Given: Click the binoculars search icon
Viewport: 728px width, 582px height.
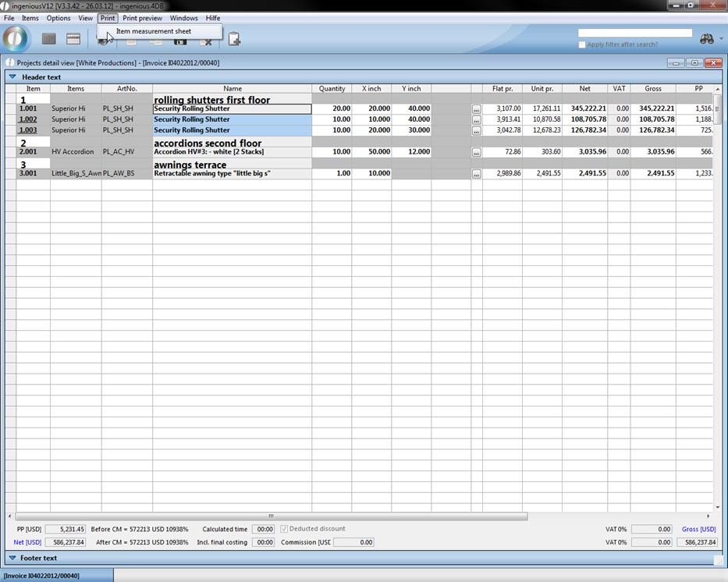Looking at the screenshot, I should point(706,38).
